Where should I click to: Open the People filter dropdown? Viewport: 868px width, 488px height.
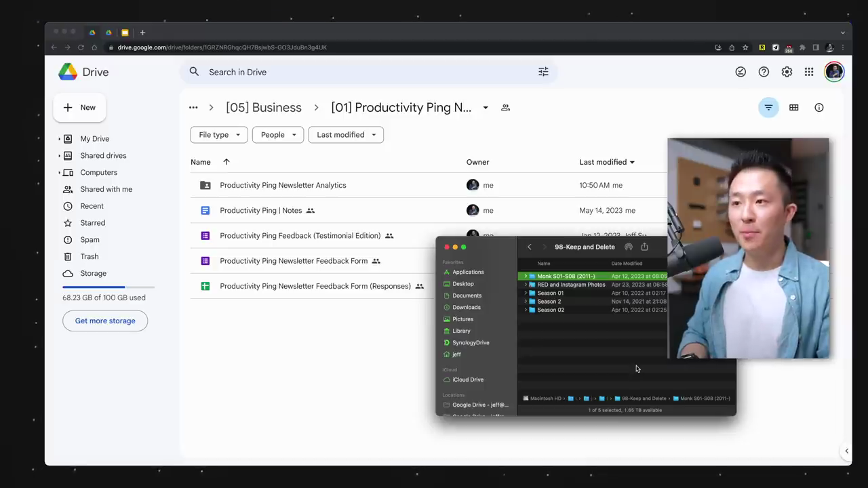click(x=278, y=135)
